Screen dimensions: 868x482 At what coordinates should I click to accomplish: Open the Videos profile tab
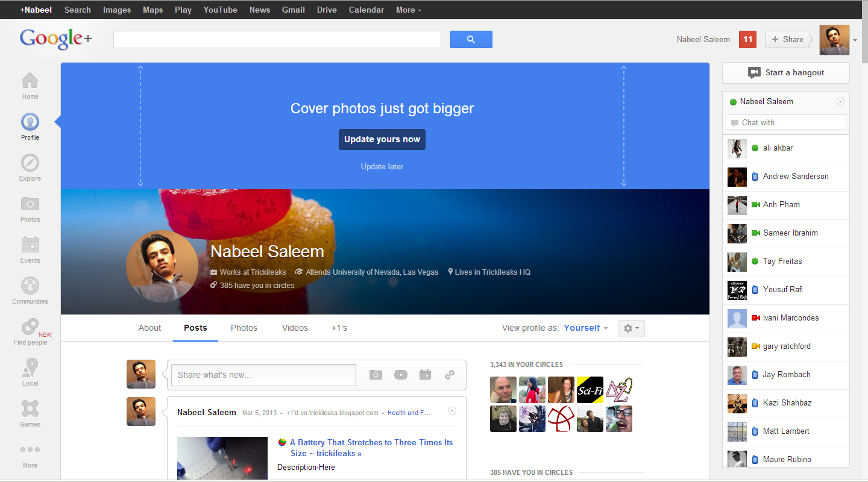(295, 328)
